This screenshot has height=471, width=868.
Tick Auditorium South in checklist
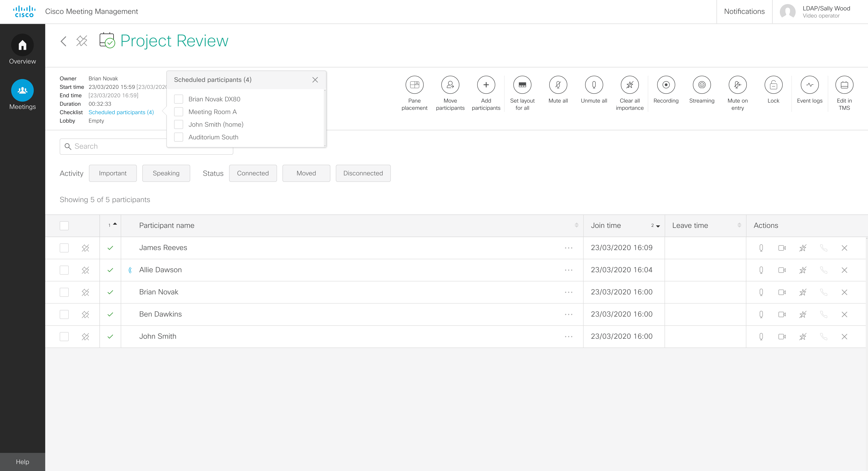(x=179, y=137)
